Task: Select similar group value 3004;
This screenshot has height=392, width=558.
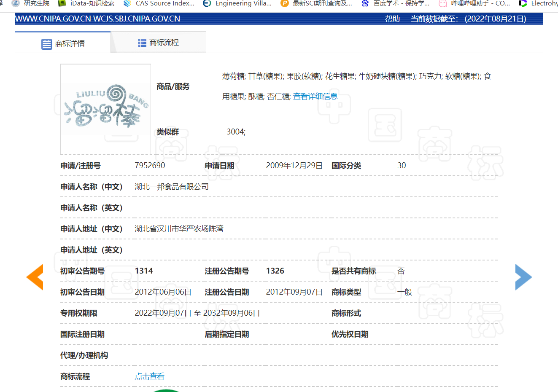Action: (x=236, y=132)
